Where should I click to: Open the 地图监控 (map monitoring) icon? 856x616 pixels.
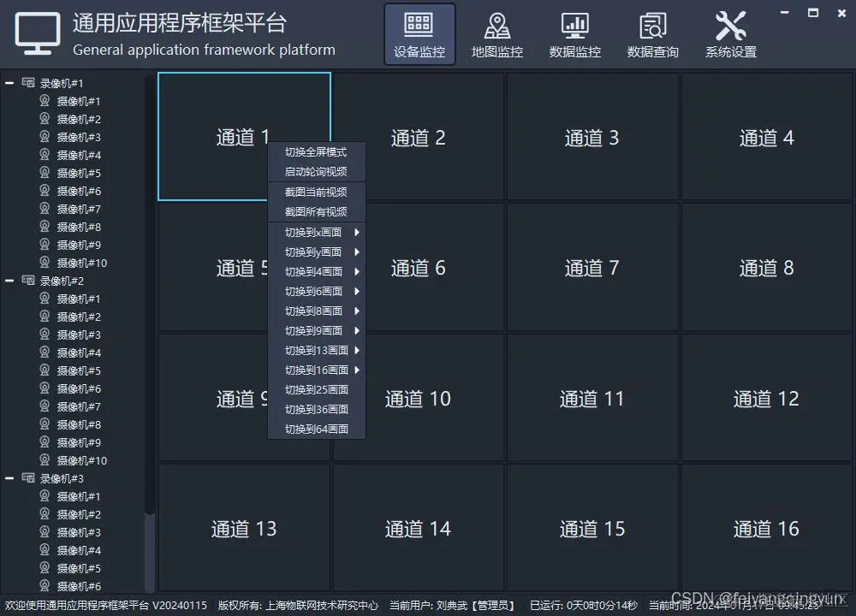[x=497, y=33]
